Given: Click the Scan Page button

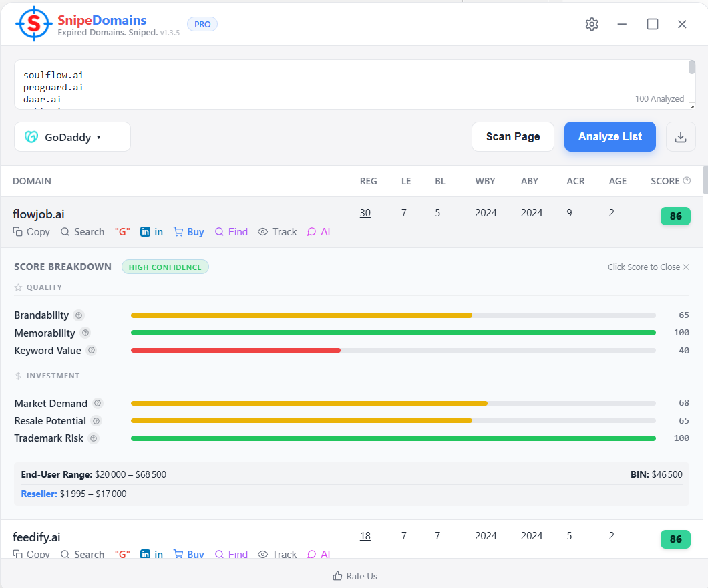Looking at the screenshot, I should tap(513, 137).
